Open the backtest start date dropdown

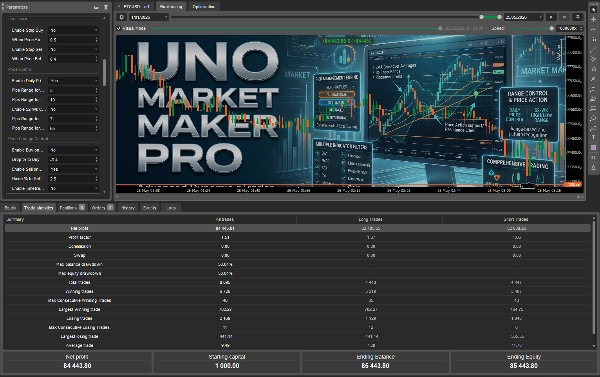149,17
